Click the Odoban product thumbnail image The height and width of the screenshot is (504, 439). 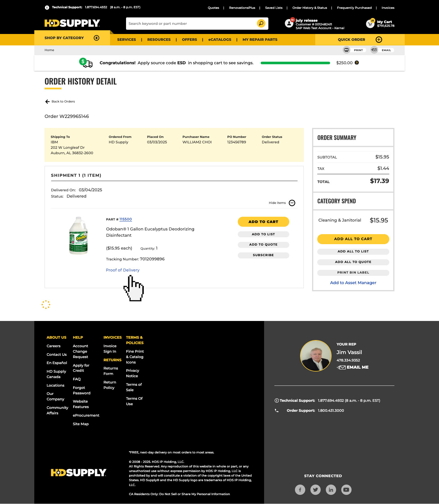click(x=79, y=236)
